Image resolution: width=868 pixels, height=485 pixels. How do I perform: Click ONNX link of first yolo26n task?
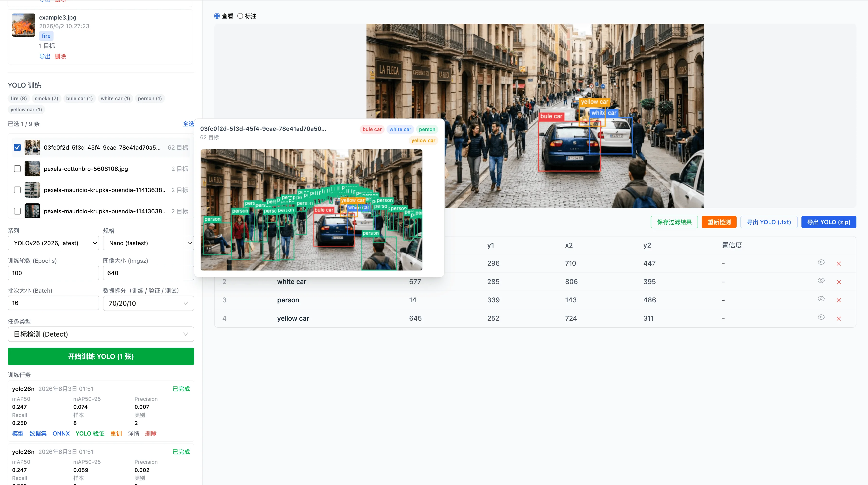pos(61,433)
